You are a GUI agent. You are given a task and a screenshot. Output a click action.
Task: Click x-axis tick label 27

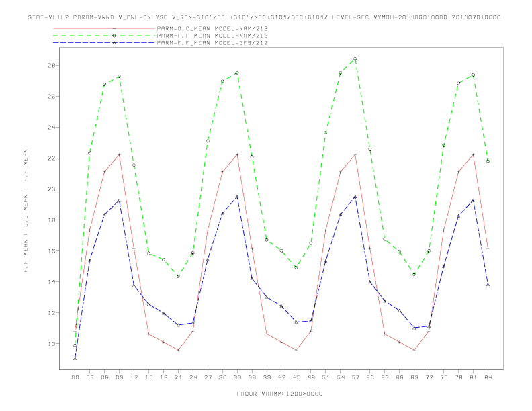(208, 377)
